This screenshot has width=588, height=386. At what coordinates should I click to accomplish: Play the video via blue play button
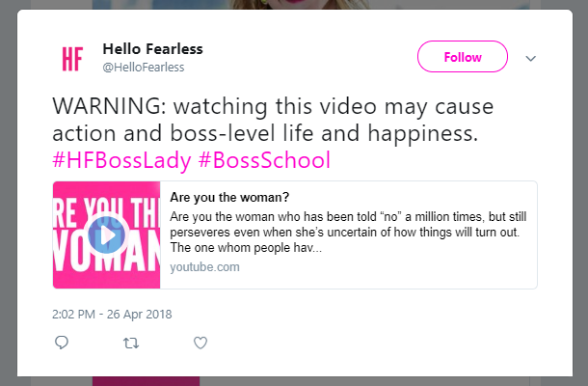(106, 235)
